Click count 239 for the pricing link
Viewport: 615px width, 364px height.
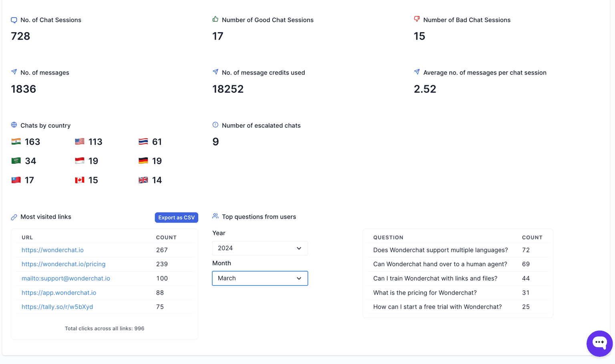coord(162,264)
